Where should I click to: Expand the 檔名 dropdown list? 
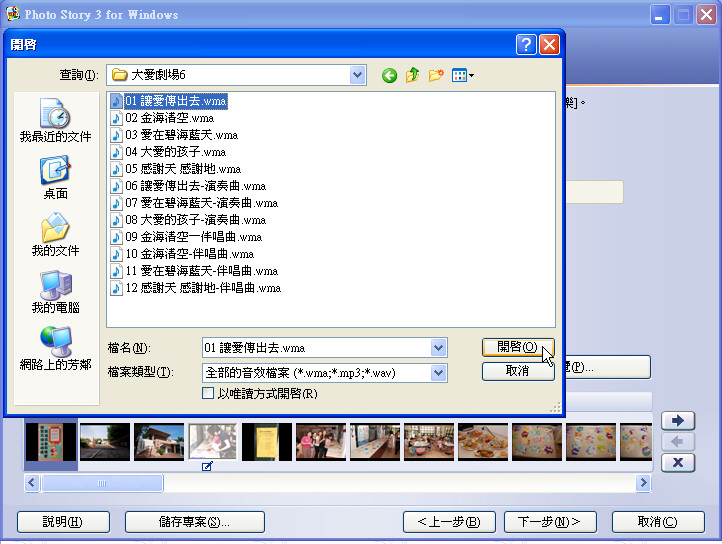coord(438,347)
